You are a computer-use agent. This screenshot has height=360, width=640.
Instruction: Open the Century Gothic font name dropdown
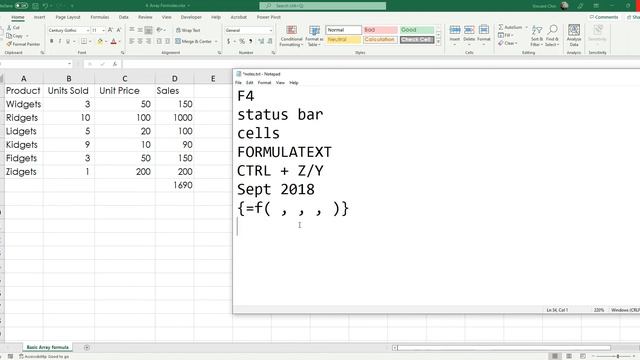tap(87, 31)
